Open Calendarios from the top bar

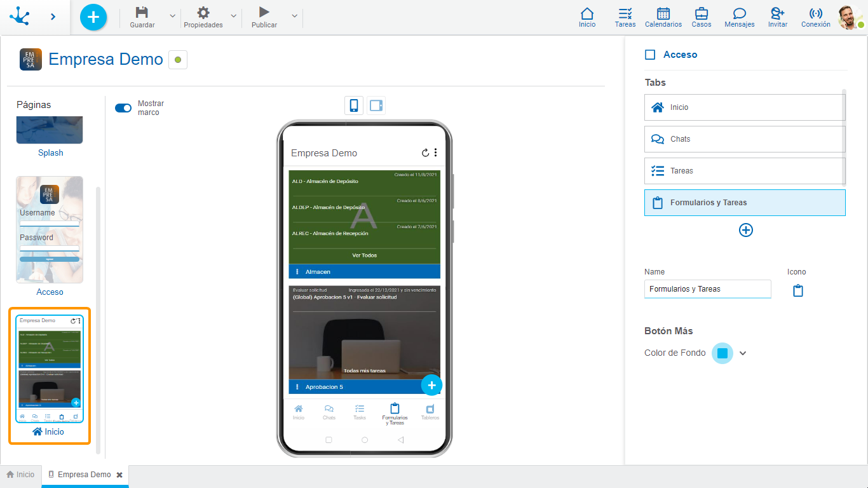coord(663,17)
